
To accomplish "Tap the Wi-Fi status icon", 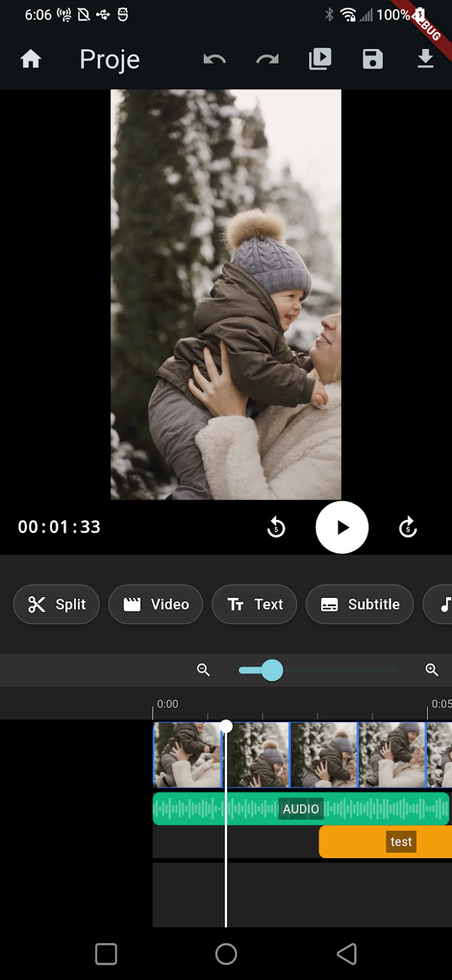I will tap(348, 14).
